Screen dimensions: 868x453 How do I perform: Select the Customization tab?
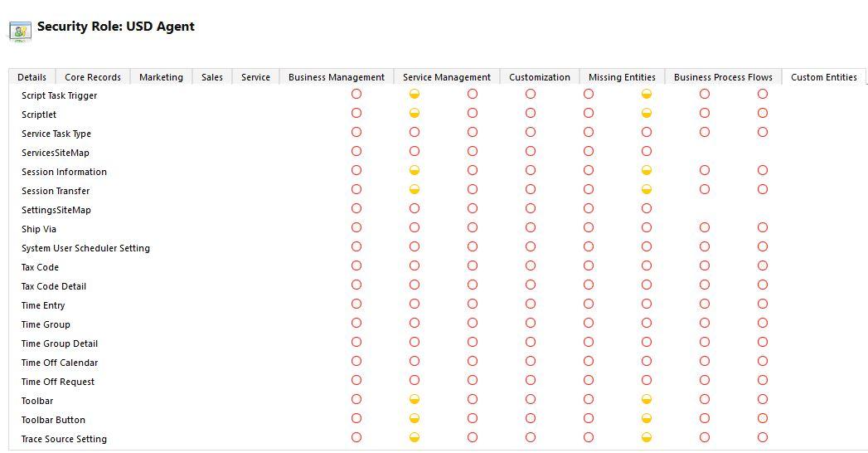click(540, 77)
